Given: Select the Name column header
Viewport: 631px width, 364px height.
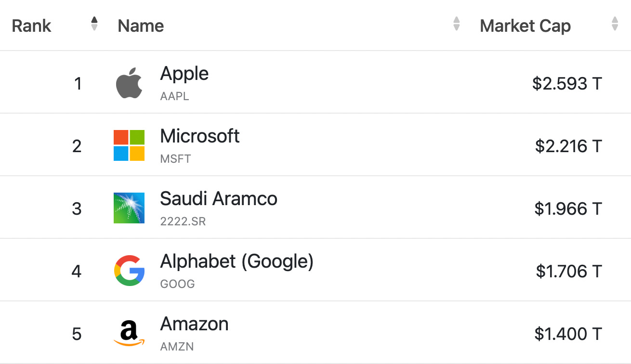Looking at the screenshot, I should coord(141,26).
